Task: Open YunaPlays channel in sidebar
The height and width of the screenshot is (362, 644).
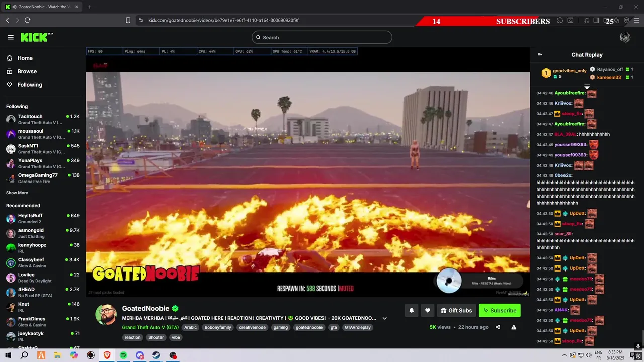Action: [x=43, y=163]
